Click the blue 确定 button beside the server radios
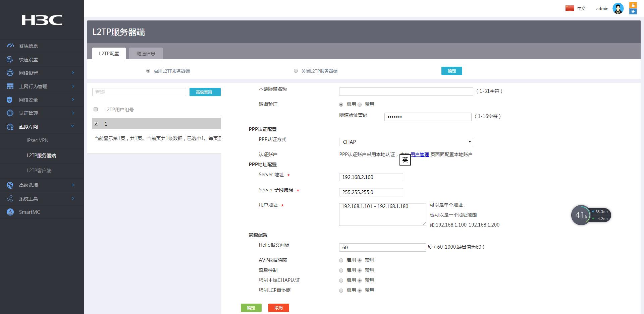Screen dimensions: 644x314 coord(451,71)
